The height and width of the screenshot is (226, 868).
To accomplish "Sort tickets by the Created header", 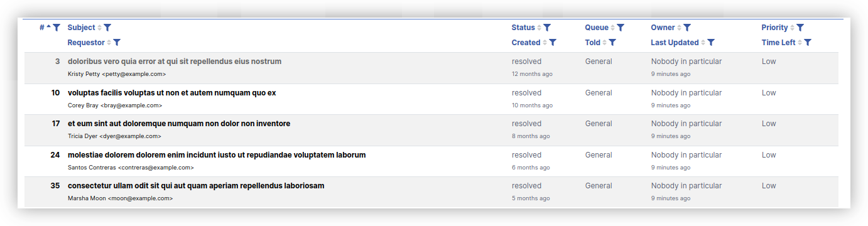I will 526,43.
